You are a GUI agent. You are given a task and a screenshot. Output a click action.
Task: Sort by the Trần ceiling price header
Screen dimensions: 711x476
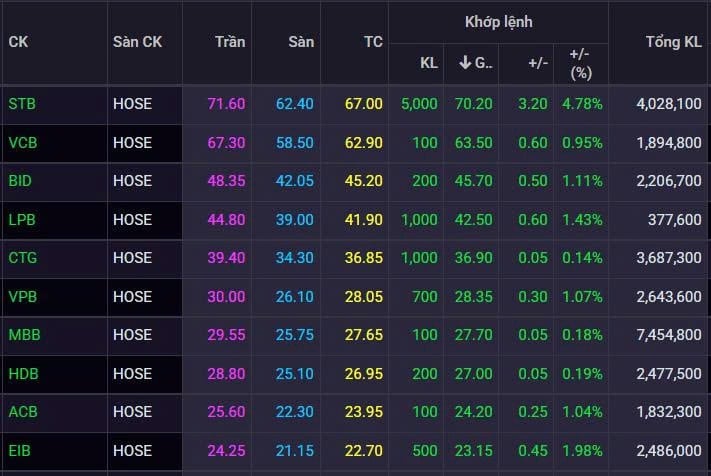coord(230,42)
